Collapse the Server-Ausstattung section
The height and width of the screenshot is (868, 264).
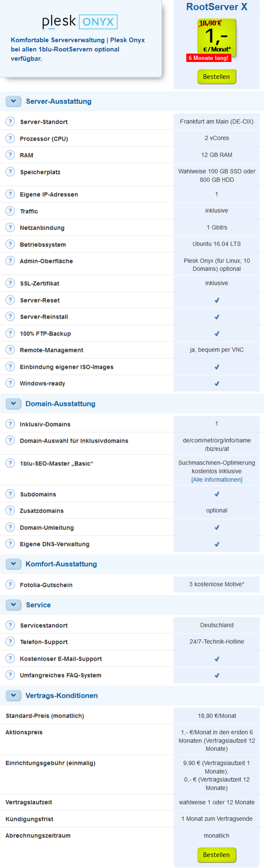pyautogui.click(x=14, y=101)
